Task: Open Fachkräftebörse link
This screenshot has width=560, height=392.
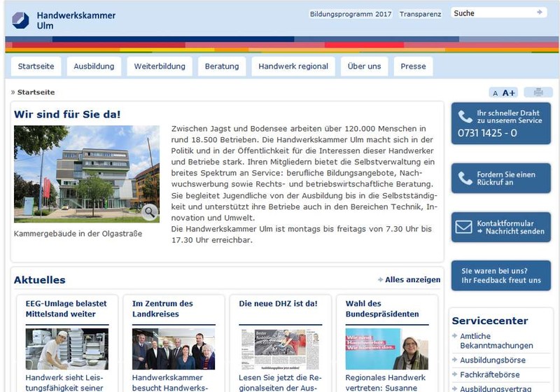Action: point(489,374)
